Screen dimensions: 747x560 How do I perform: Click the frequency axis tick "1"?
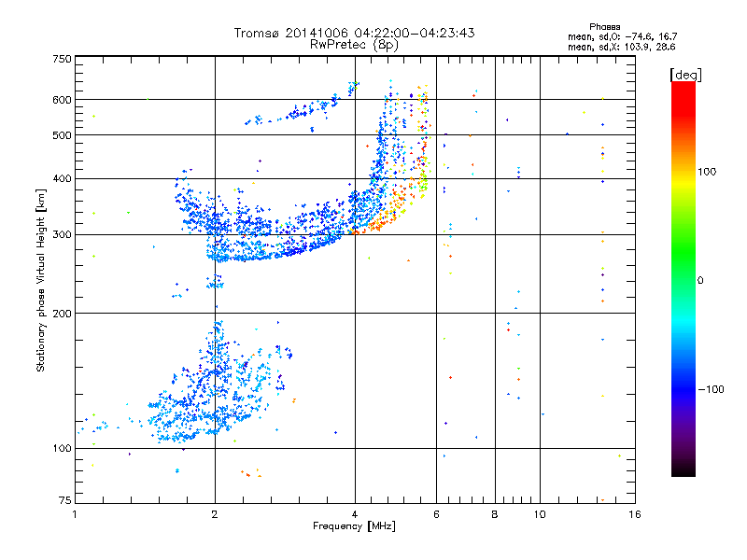tap(75, 514)
